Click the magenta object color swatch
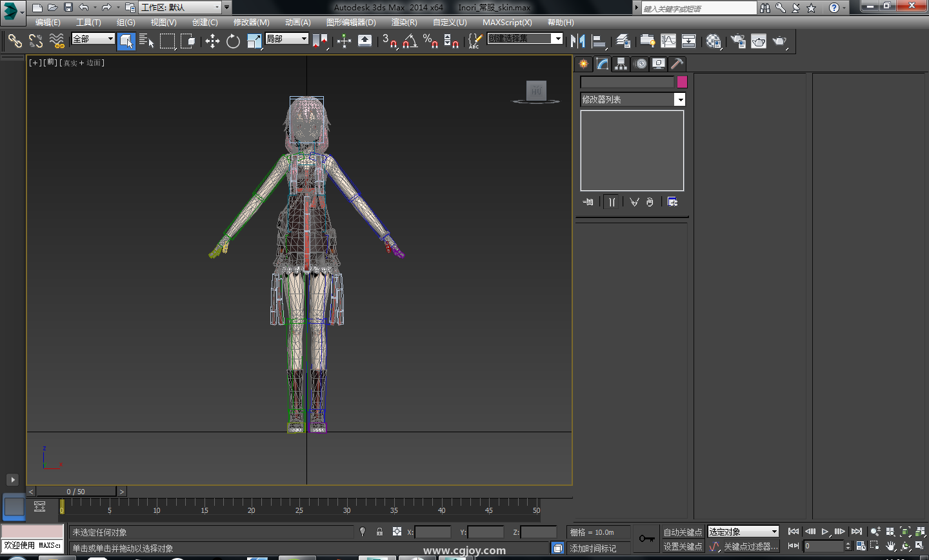The width and height of the screenshot is (929, 560). [682, 82]
